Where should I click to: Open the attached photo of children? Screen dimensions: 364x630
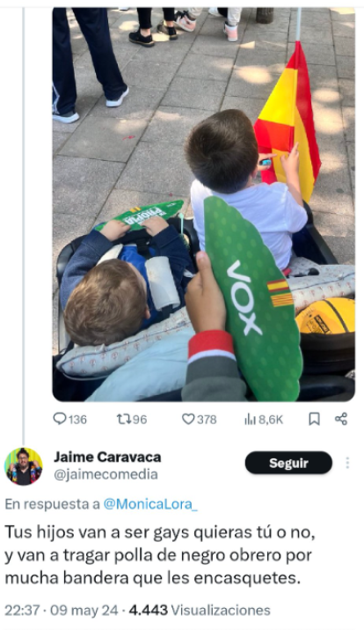point(203,204)
